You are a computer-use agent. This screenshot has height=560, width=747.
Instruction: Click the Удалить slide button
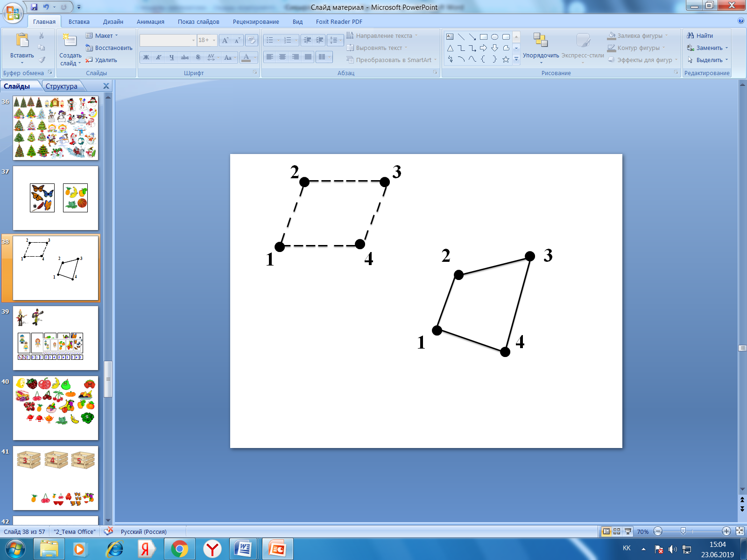point(101,60)
